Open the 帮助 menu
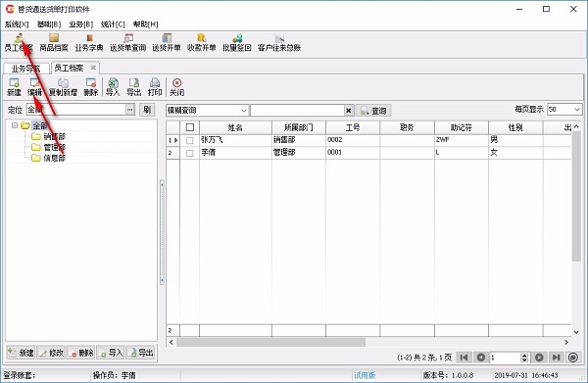The width and height of the screenshot is (588, 383). click(x=145, y=24)
